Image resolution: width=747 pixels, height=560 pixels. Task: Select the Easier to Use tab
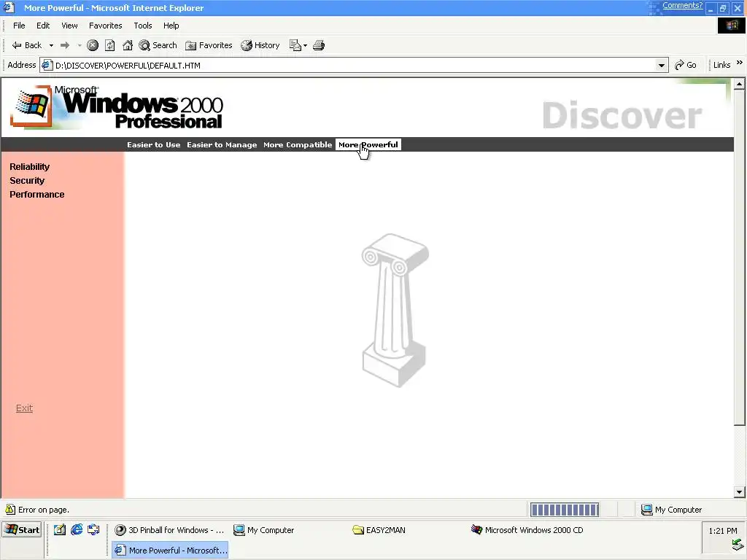point(153,145)
